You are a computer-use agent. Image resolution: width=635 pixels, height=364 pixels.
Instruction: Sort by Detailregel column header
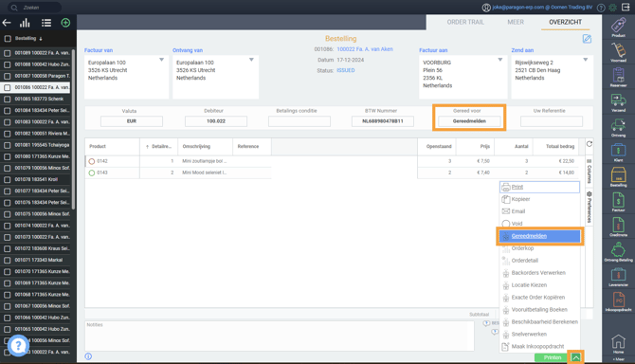coord(159,147)
